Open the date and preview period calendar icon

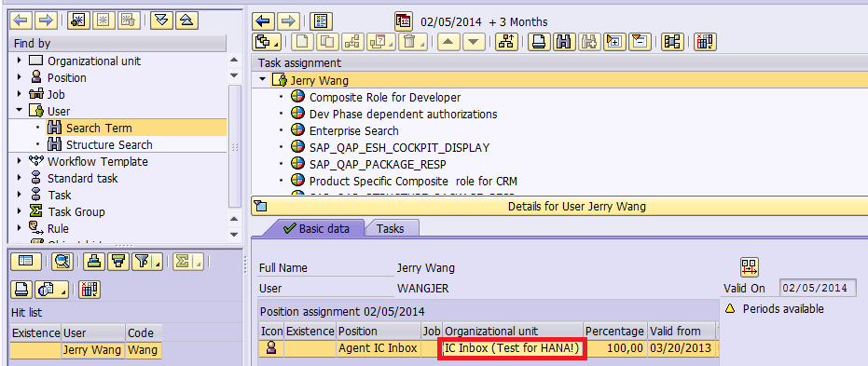coord(404,21)
